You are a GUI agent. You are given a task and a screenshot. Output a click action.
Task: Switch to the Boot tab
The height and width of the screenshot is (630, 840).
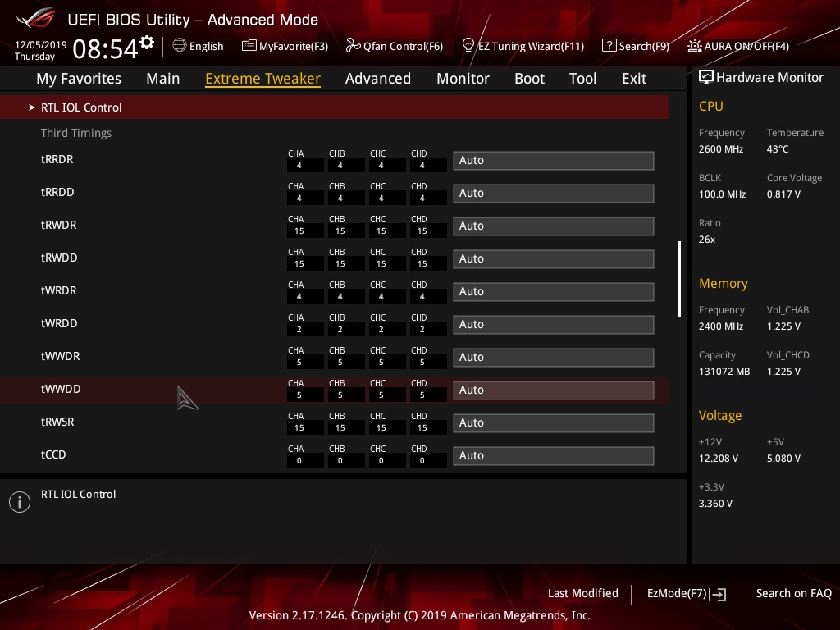coord(529,78)
